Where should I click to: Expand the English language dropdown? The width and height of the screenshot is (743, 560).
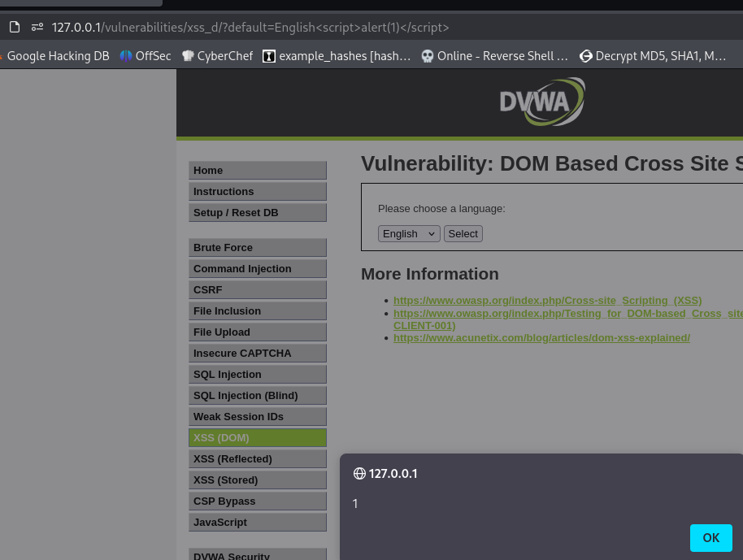point(409,234)
